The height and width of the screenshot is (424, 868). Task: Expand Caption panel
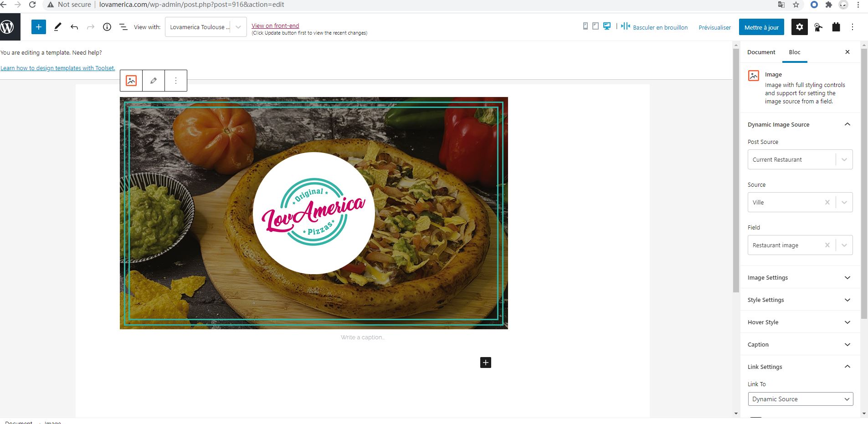tap(800, 344)
